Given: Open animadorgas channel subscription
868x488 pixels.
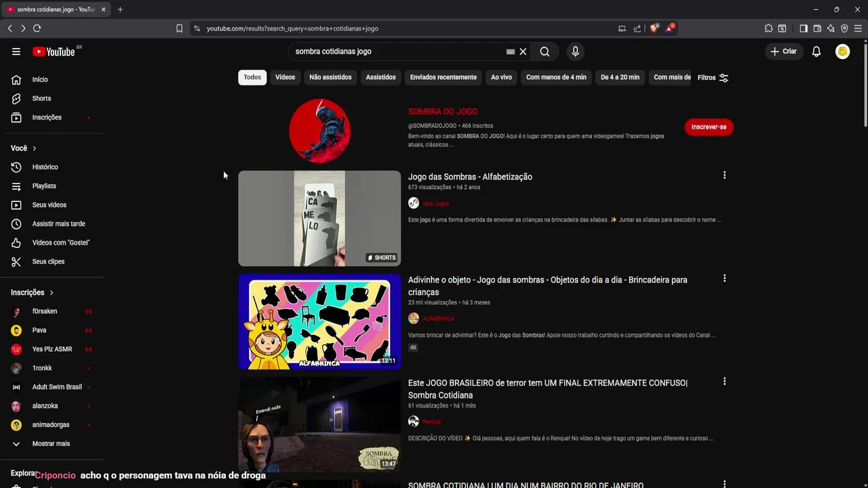Looking at the screenshot, I should [x=52, y=425].
